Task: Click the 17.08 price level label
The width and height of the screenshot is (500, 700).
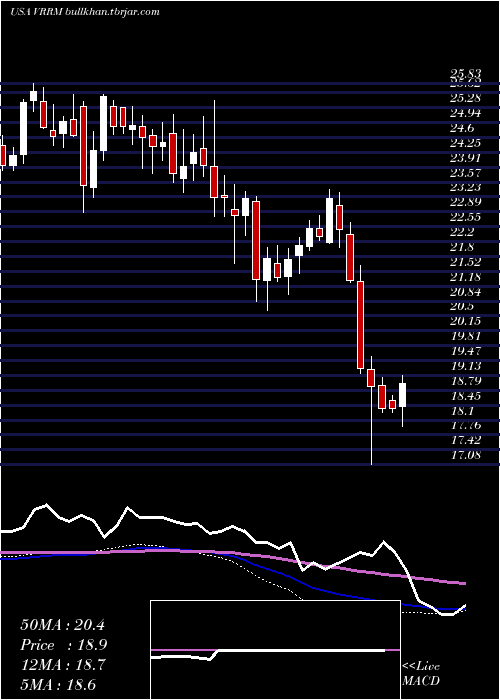Action: point(466,455)
